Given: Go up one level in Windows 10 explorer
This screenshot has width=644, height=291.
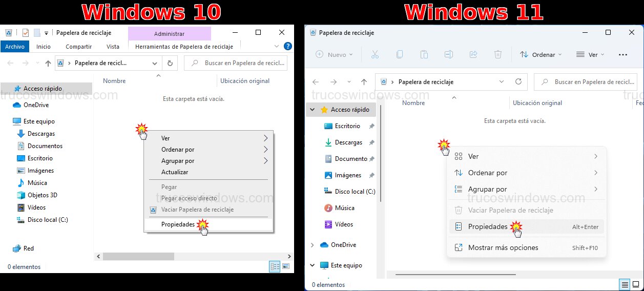Looking at the screenshot, I should 48,64.
